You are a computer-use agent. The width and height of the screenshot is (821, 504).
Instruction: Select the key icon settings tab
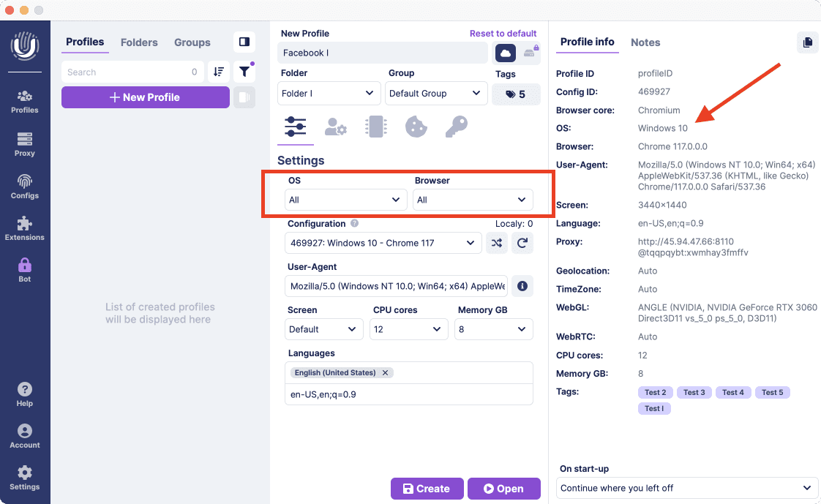click(x=456, y=127)
